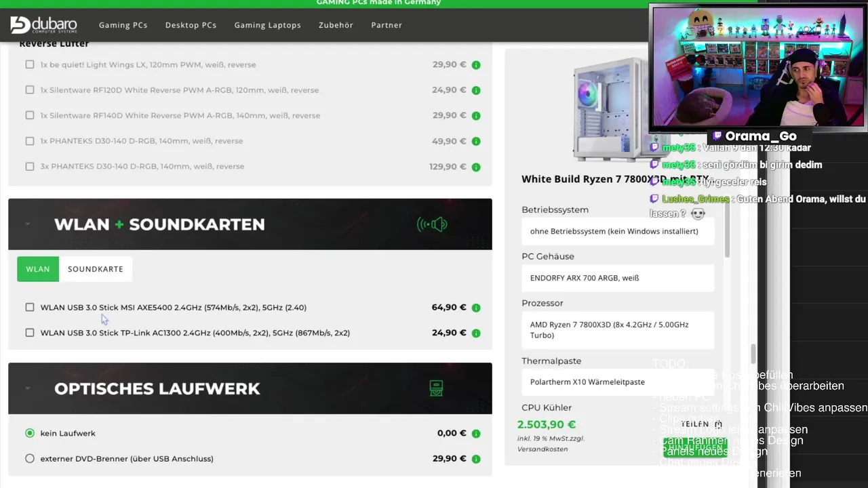Image resolution: width=868 pixels, height=488 pixels.
Task: Click the Thermalpaste label
Action: tap(551, 361)
